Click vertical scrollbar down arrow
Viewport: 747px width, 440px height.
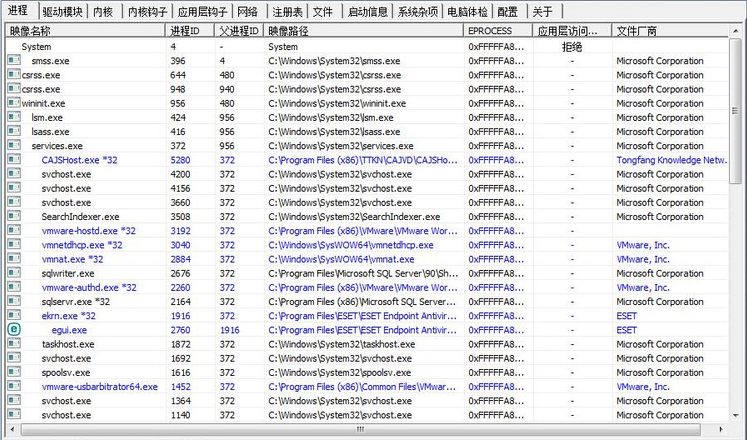(x=736, y=415)
